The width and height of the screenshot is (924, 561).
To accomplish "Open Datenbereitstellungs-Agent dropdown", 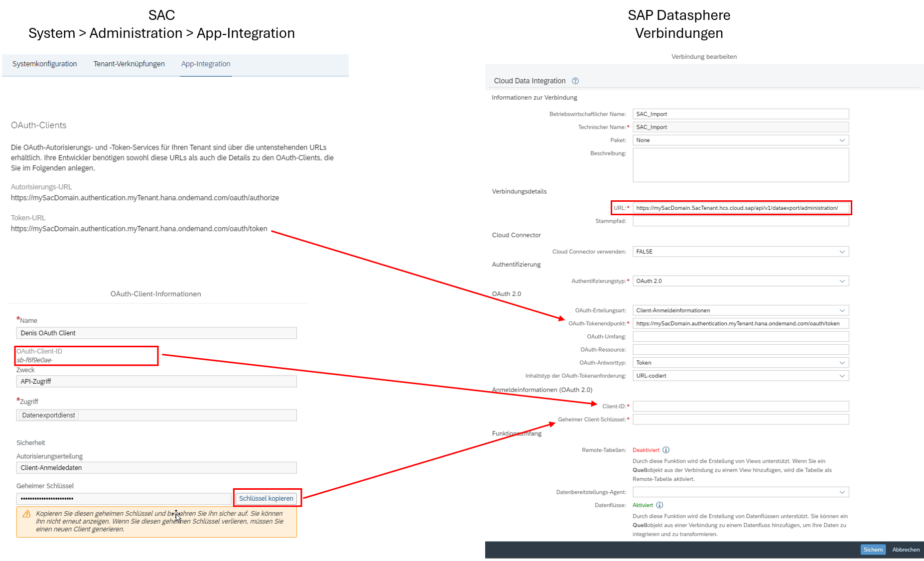I will coord(741,492).
